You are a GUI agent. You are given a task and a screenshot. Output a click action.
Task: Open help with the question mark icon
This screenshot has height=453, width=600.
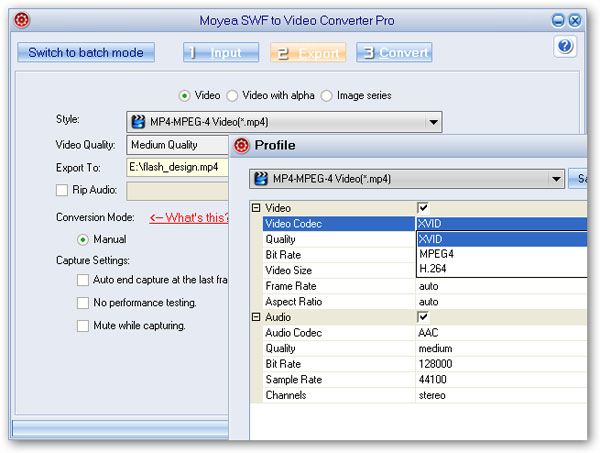(565, 47)
